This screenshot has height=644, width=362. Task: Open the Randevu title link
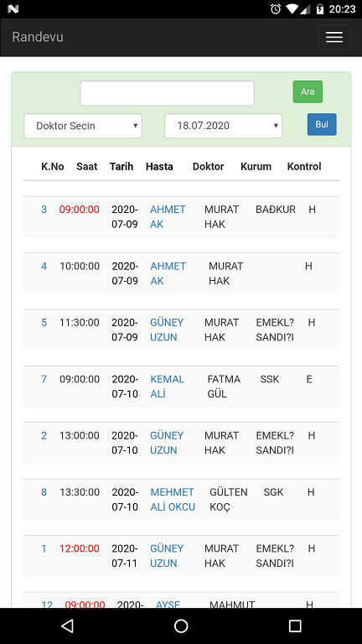pyautogui.click(x=38, y=37)
